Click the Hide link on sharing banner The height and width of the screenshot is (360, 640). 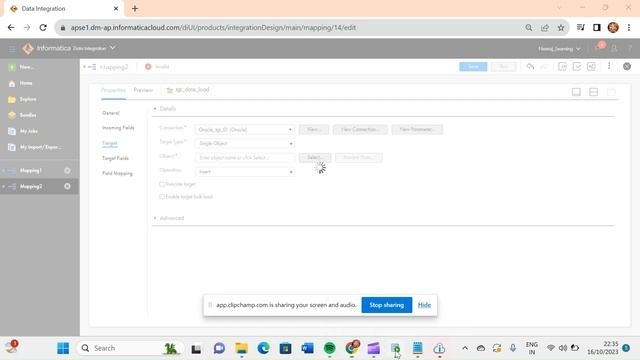click(424, 305)
